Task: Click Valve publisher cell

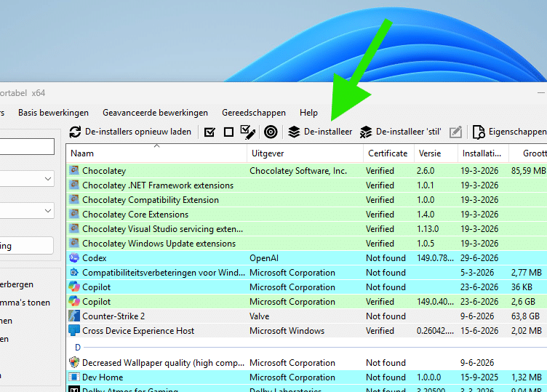Action: tap(260, 316)
